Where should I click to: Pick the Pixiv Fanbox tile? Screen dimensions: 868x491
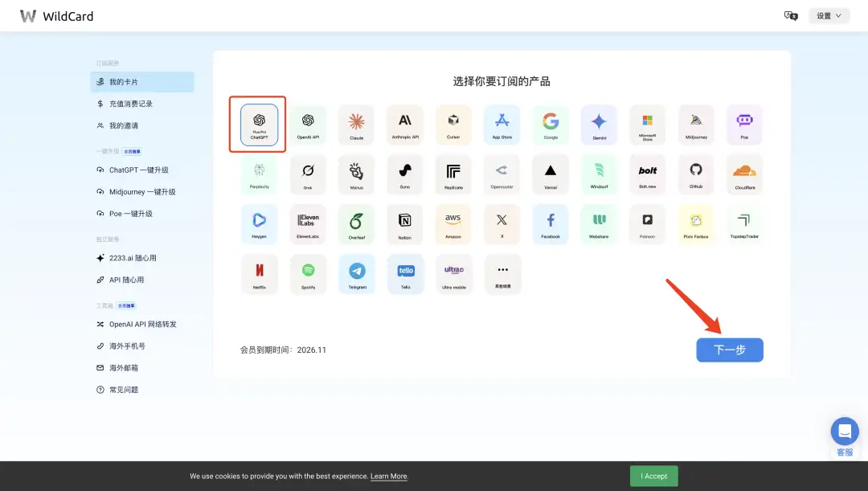click(696, 224)
